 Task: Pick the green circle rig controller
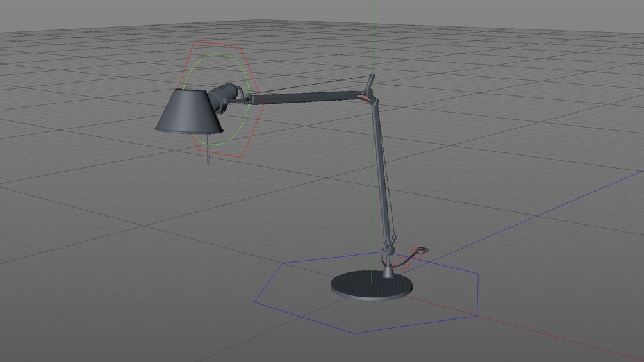pos(216,100)
